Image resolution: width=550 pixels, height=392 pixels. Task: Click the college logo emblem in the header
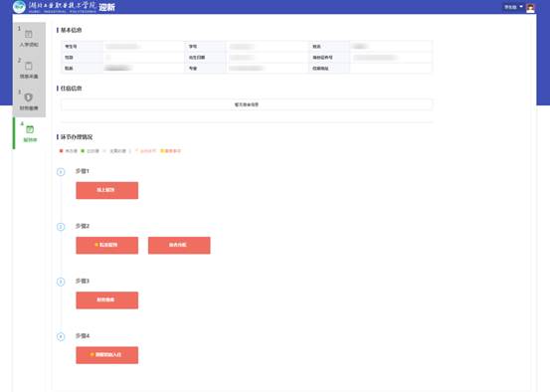coord(19,7)
